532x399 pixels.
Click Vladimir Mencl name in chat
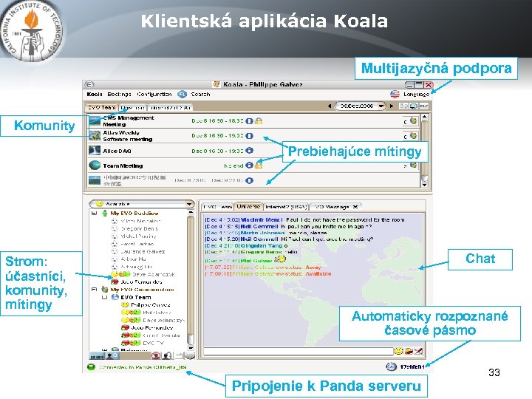262,219
